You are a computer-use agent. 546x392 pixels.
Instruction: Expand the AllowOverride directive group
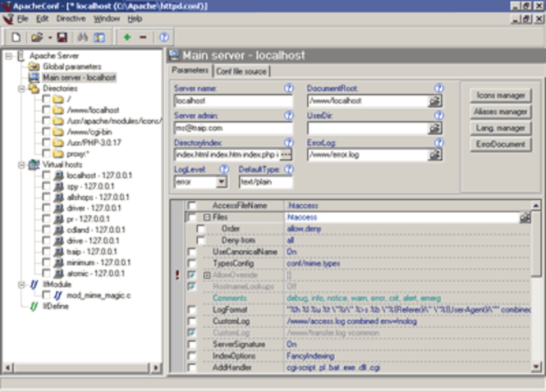[207, 275]
